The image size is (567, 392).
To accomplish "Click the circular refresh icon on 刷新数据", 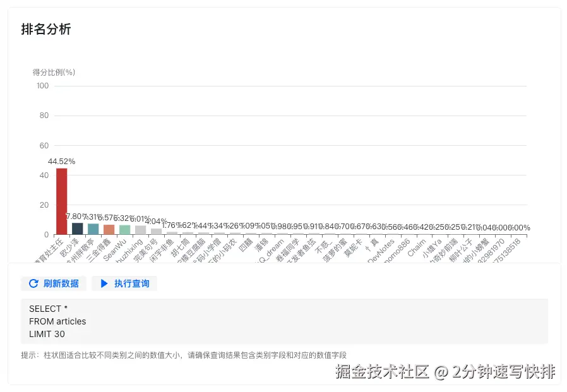I will (34, 283).
